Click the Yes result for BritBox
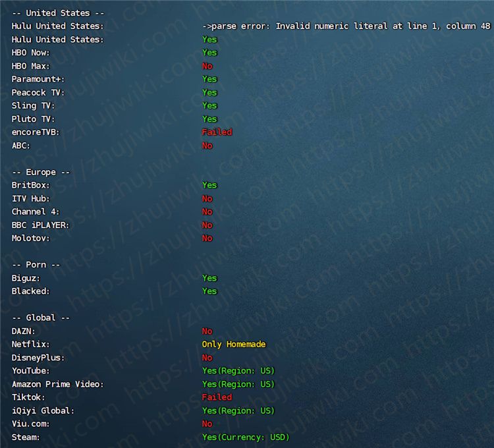The image size is (494, 448). tap(209, 185)
